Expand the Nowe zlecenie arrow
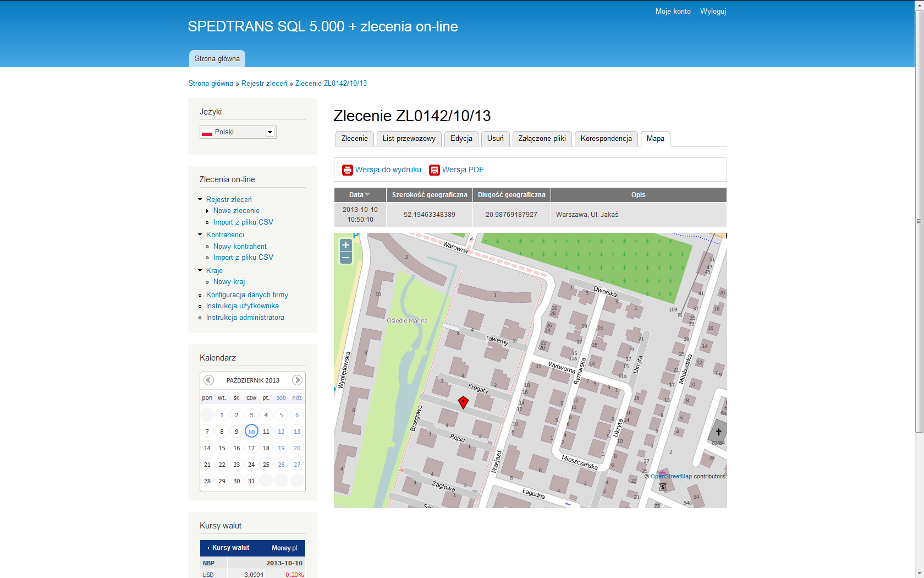 click(207, 211)
